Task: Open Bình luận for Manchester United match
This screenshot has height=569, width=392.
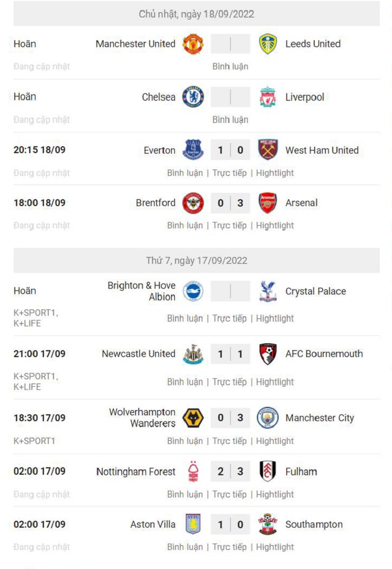Action: click(x=230, y=66)
